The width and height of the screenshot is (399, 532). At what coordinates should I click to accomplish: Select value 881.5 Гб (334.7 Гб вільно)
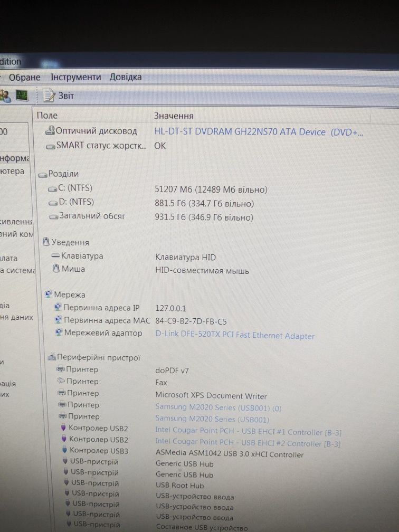(204, 204)
